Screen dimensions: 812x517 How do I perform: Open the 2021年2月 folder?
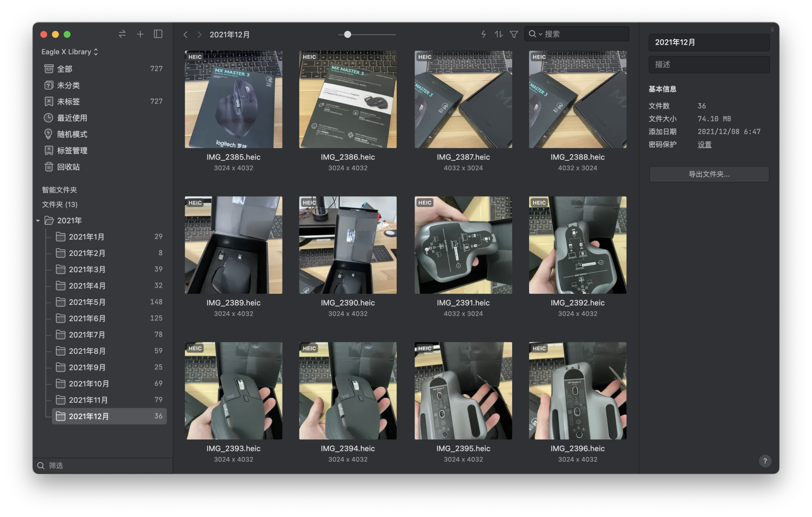point(109,253)
